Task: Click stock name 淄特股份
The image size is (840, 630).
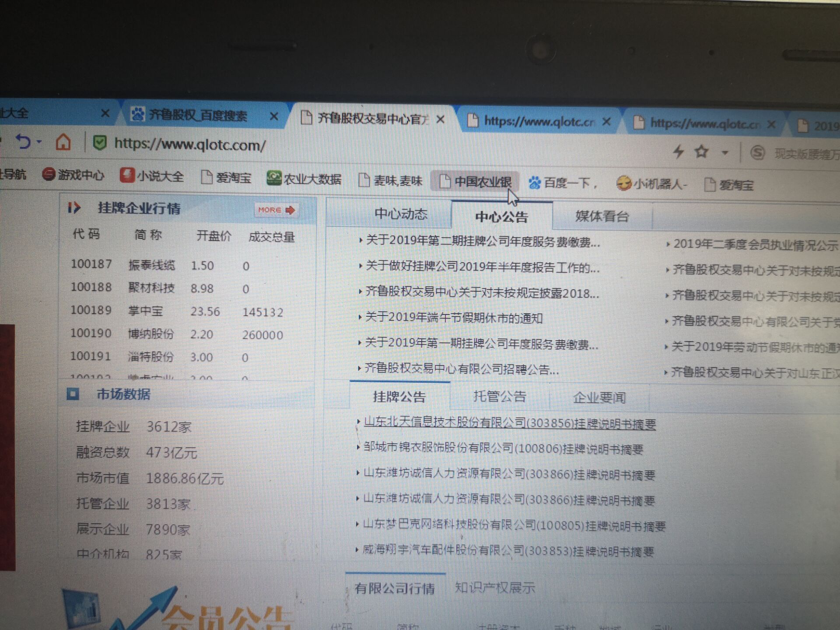Action: point(151,357)
